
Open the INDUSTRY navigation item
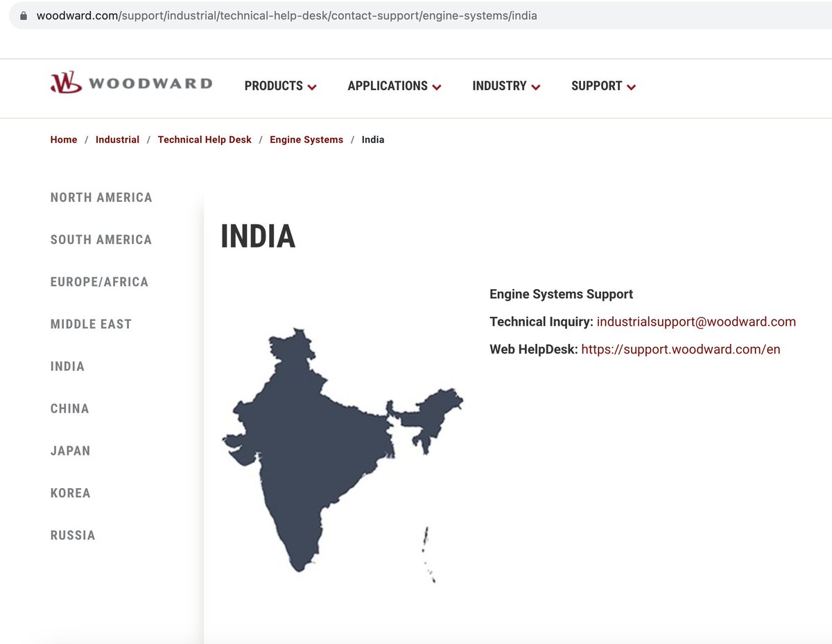(x=499, y=86)
